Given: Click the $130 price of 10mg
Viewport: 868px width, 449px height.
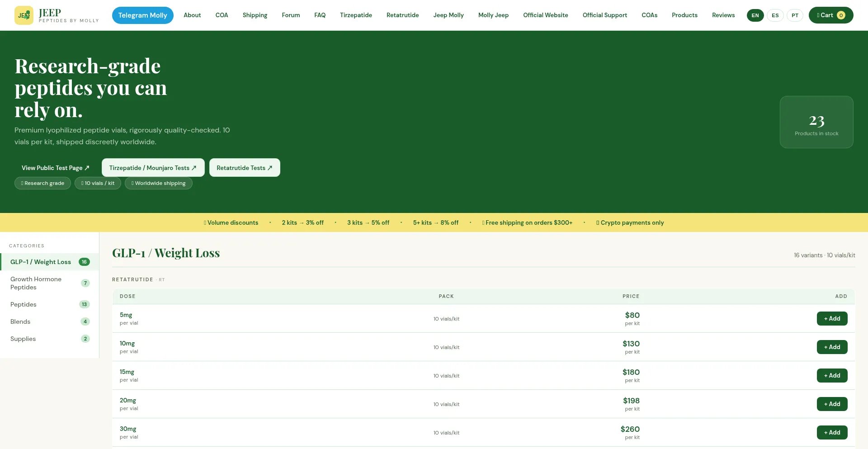Looking at the screenshot, I should 631,344.
